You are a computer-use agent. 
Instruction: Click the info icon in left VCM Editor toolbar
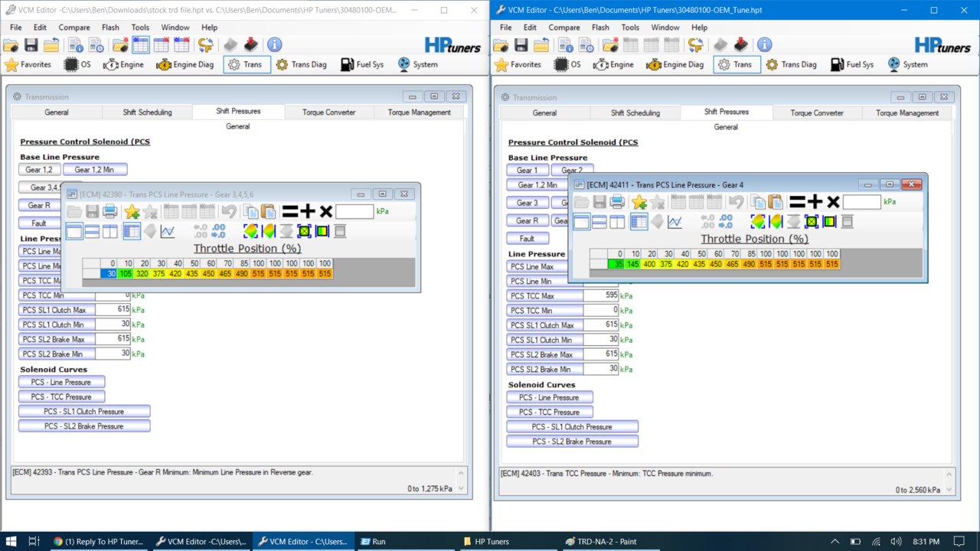tap(274, 45)
